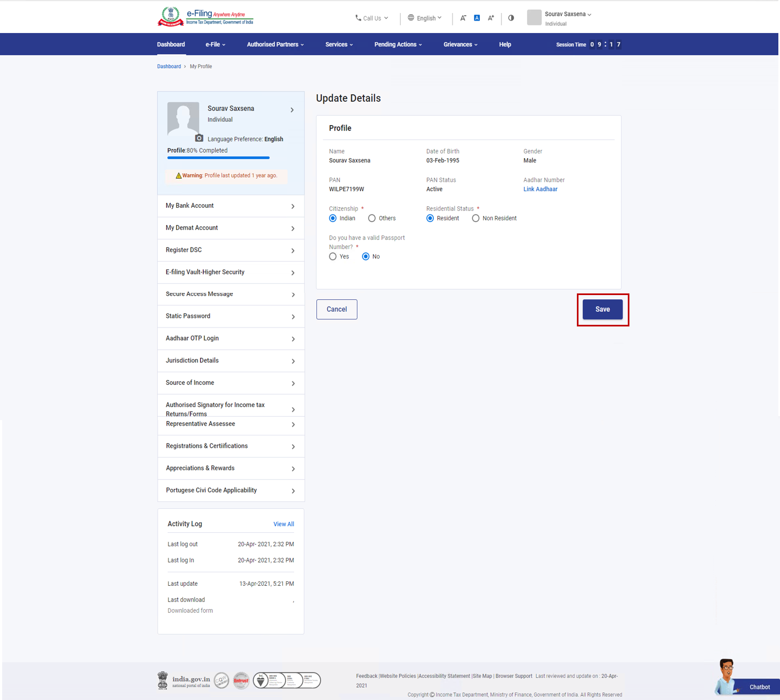
Task: Increase font size using the A+ icon
Action: pyautogui.click(x=491, y=17)
